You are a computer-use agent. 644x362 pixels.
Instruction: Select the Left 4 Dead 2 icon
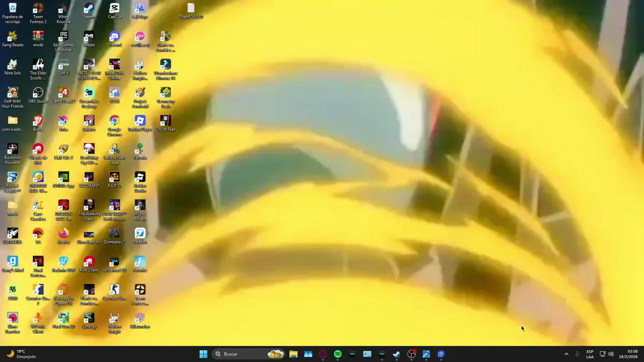click(x=63, y=96)
